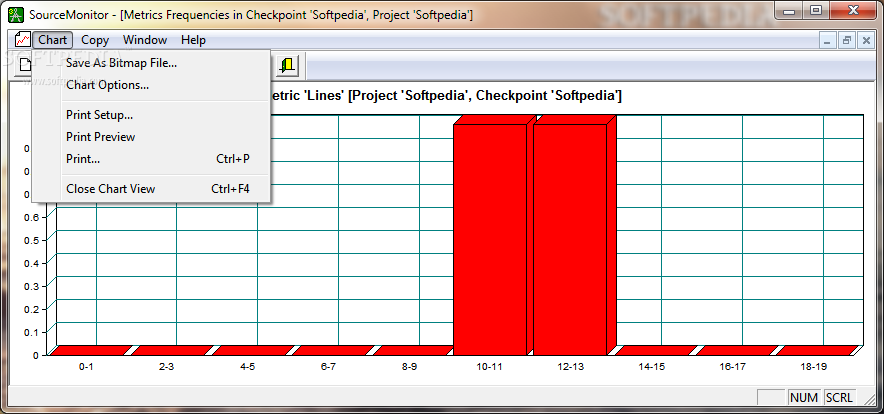Screen dimensions: 884x414
Task: Open the Copy menu
Action: 95,40
